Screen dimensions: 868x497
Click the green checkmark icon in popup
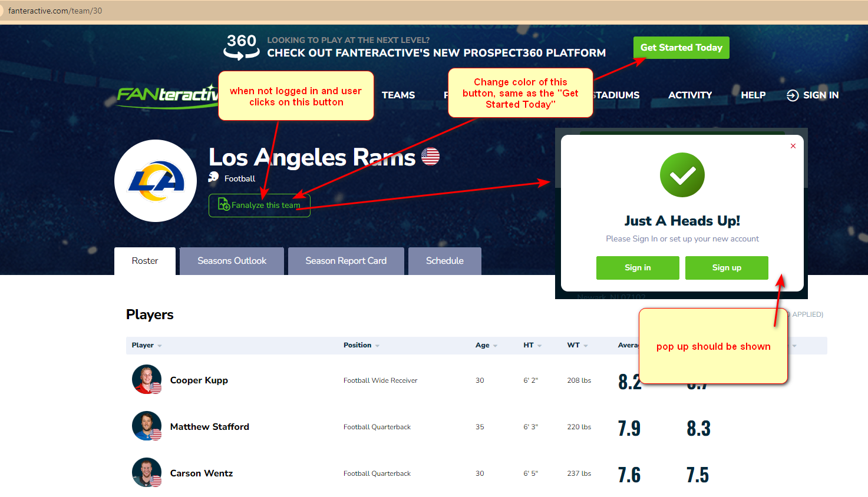tap(682, 175)
